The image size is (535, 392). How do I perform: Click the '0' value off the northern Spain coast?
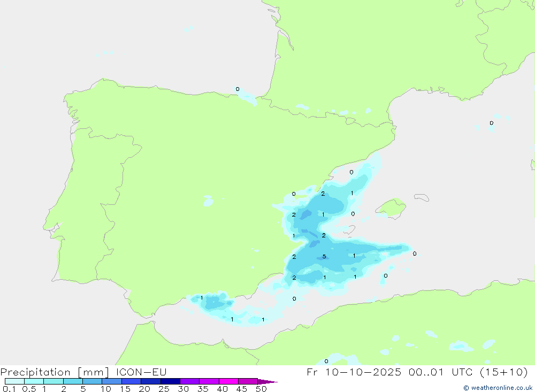[238, 89]
